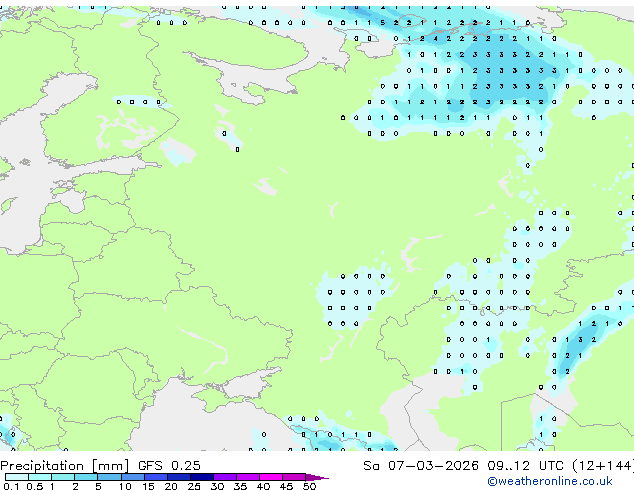Click the legend tick label '40'
Image resolution: width=634 pixels, height=490 pixels.
263,486
